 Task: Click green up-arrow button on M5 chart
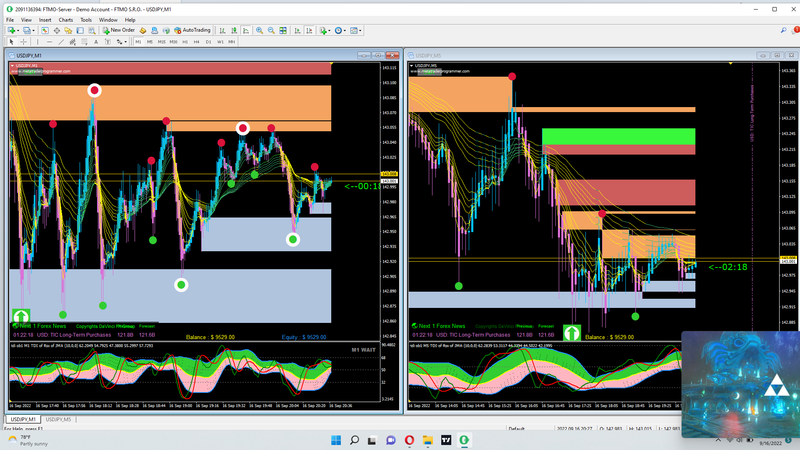[572, 334]
